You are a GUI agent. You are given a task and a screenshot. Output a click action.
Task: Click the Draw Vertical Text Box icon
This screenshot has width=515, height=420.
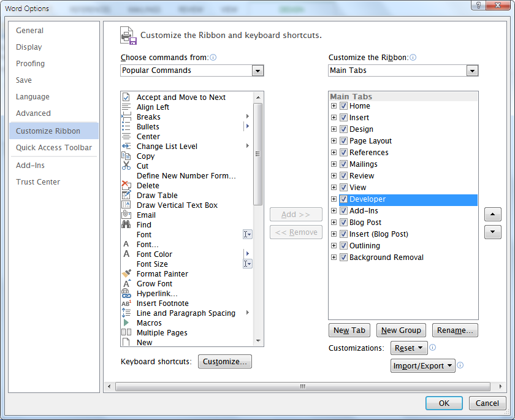point(126,205)
